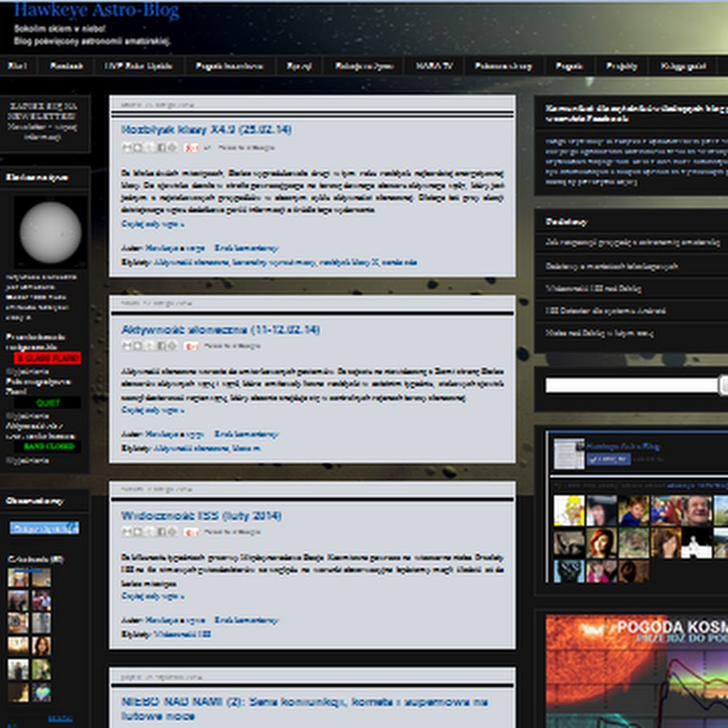The height and width of the screenshot is (728, 728).
Task: Click the Homer Simpson avatar in Facebook fans
Action: click(x=569, y=510)
